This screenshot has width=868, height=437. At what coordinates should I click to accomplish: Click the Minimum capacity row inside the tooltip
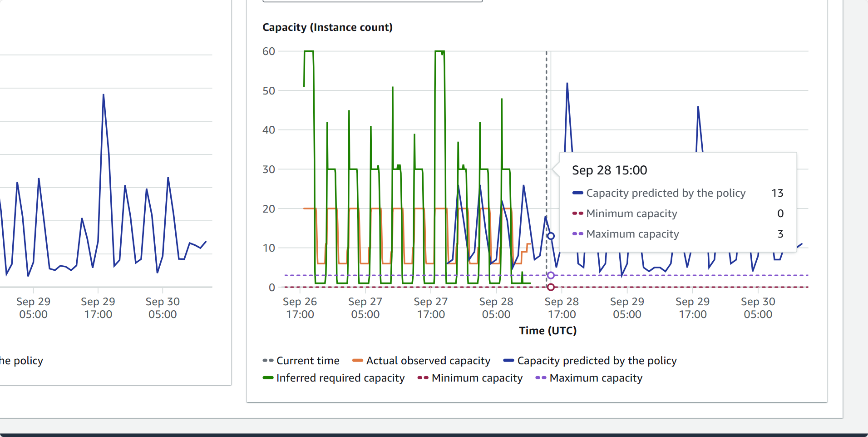pyautogui.click(x=631, y=214)
